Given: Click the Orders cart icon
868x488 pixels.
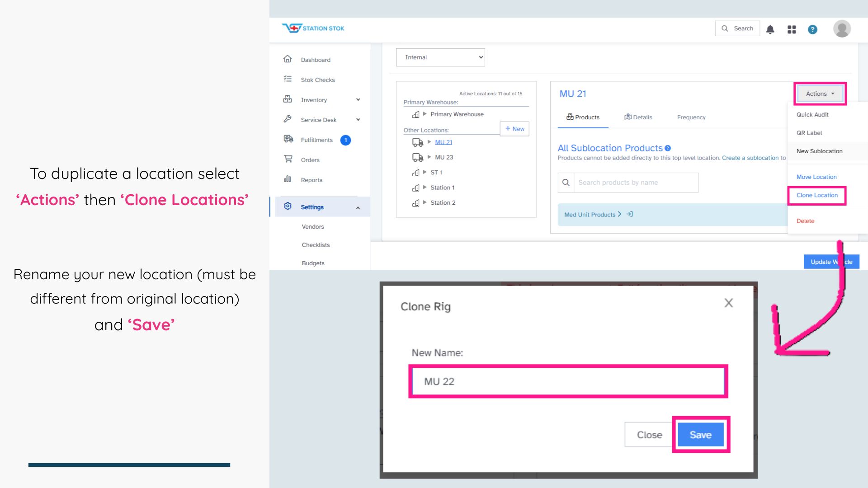Looking at the screenshot, I should (288, 159).
